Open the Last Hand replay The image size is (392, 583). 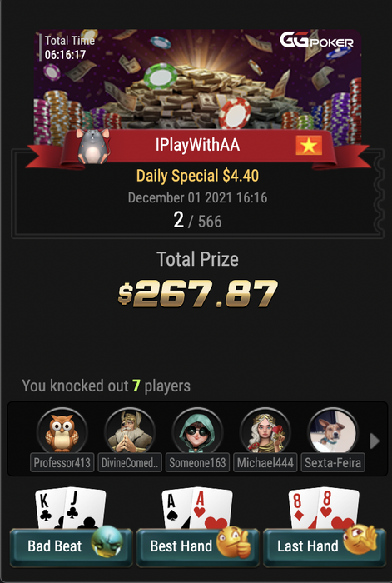click(x=325, y=547)
